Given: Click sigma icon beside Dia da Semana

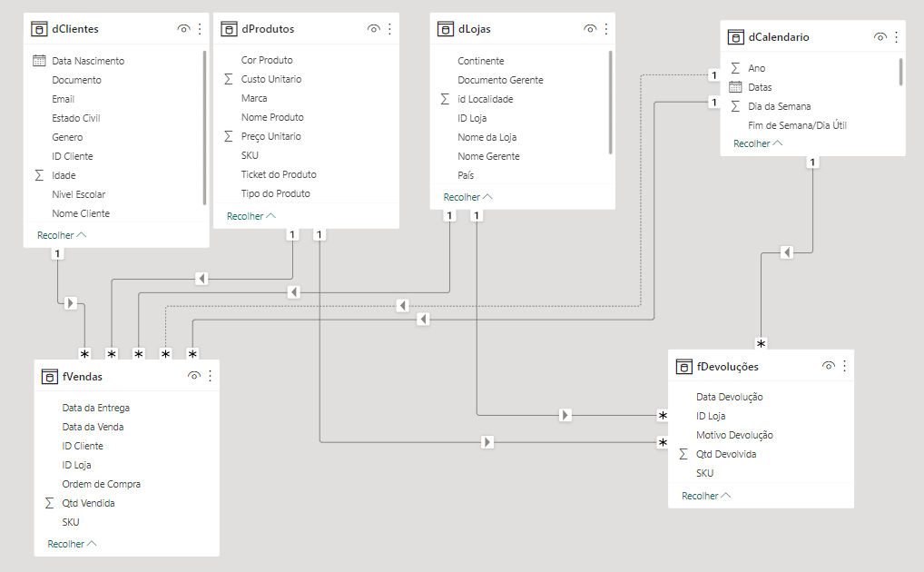Looking at the screenshot, I should [735, 106].
